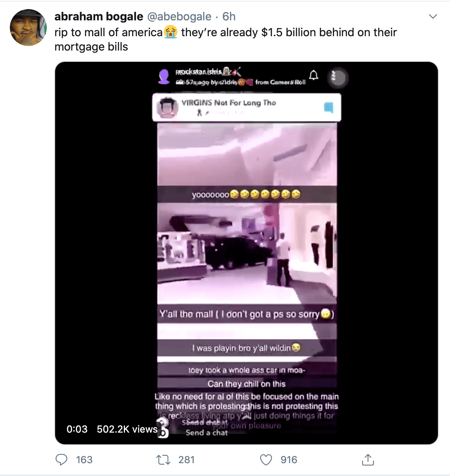Click the 502.2K views label
Screen dimensions: 450x476
[x=127, y=429]
